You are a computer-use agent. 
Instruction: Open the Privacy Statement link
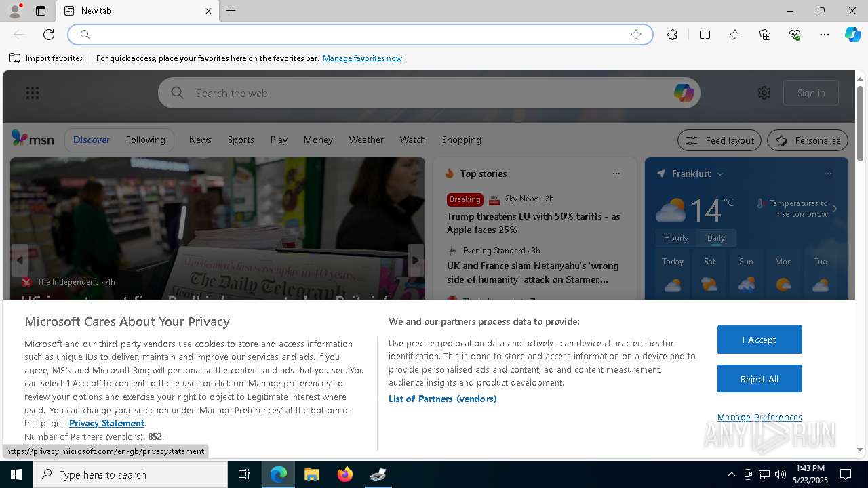106,423
